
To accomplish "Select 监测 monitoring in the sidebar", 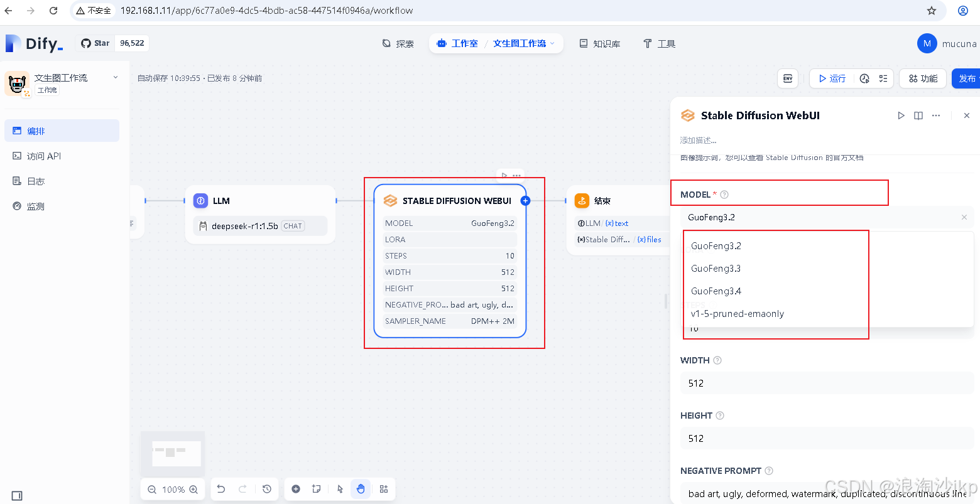I will pos(62,206).
